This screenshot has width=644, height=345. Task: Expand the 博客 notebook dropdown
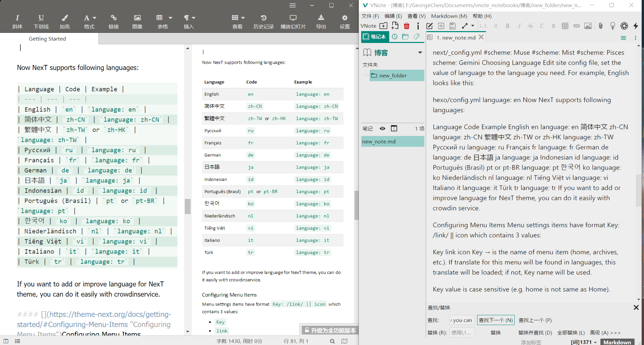click(420, 52)
